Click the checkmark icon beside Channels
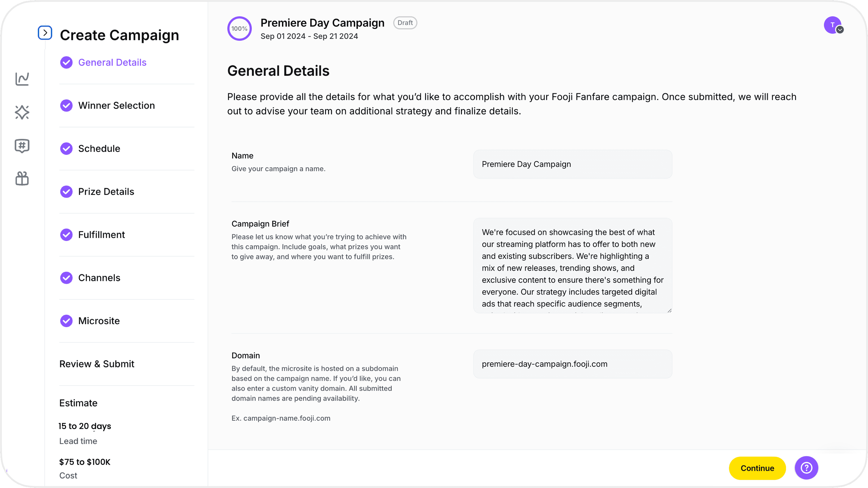868x488 pixels. coord(66,278)
